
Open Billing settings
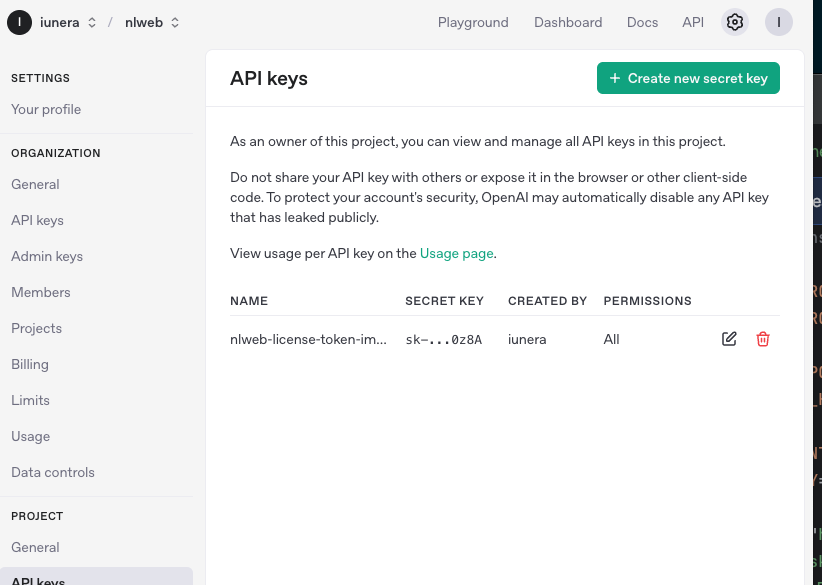click(x=30, y=365)
